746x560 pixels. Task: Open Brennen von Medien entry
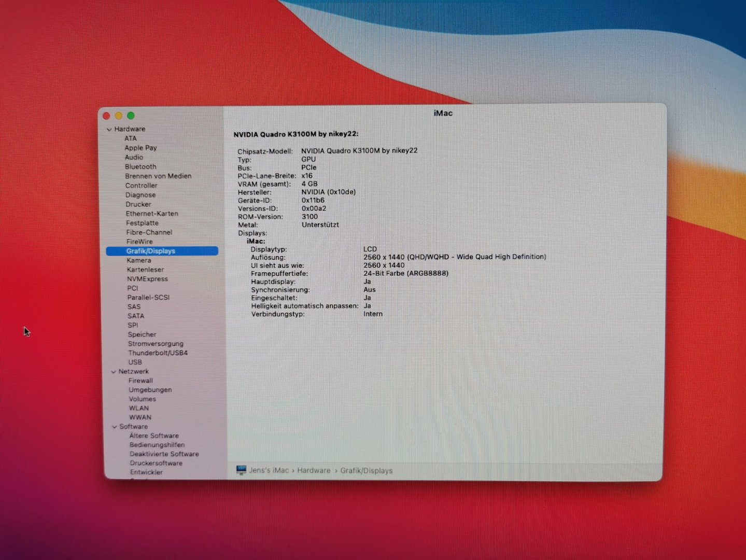click(x=158, y=176)
